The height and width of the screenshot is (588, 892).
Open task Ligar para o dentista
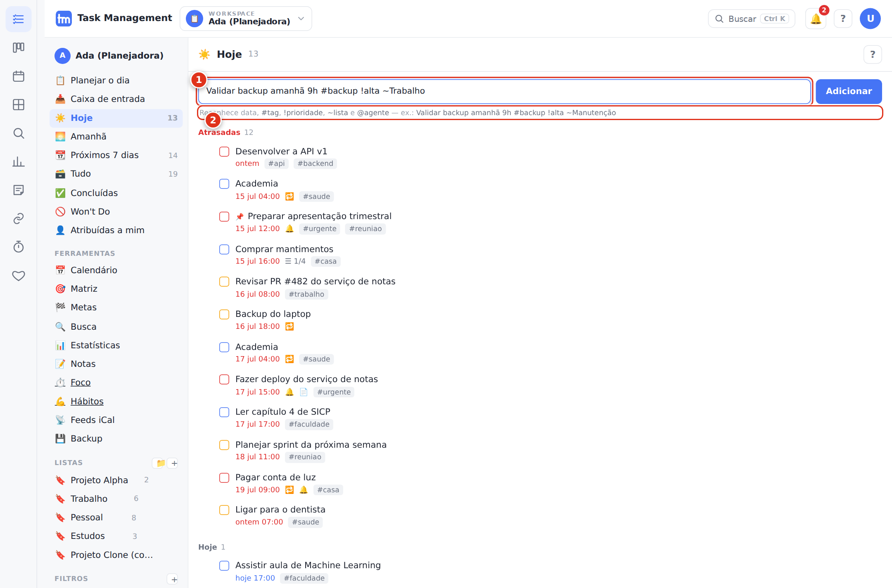pyautogui.click(x=280, y=510)
